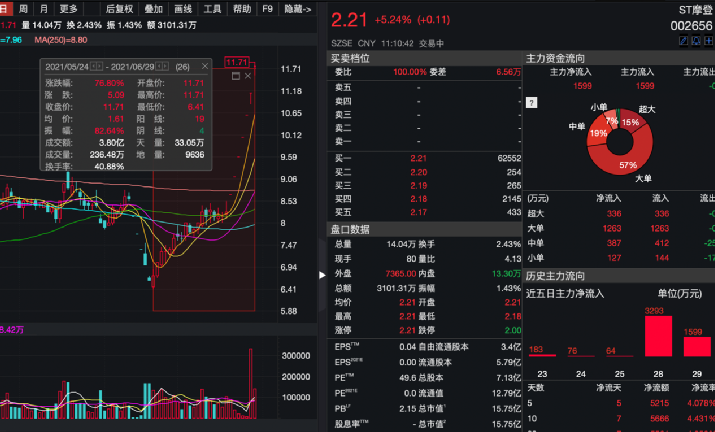
Task: Click the PE TTM value 49.6
Action: coord(407,378)
